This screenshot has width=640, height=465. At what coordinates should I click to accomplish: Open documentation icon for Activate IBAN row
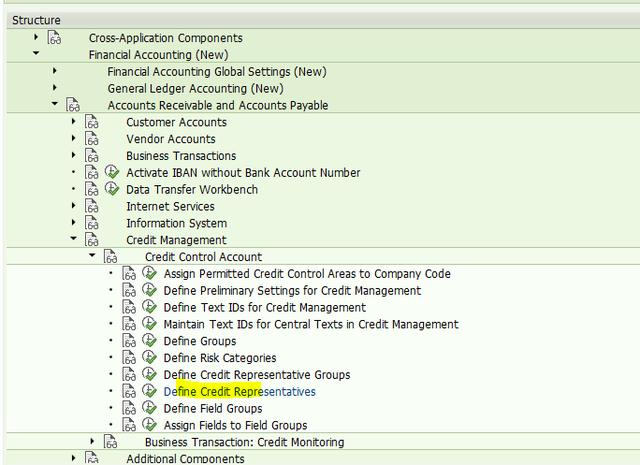tap(91, 172)
